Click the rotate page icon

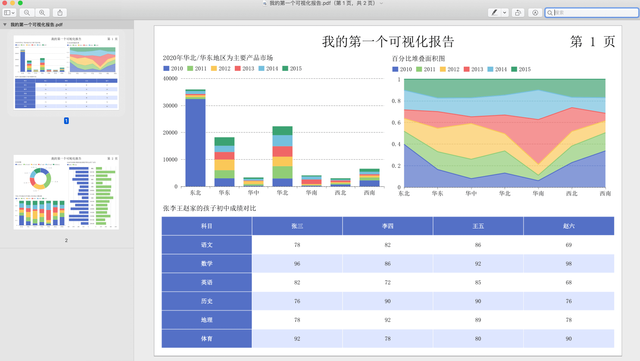pyautogui.click(x=518, y=13)
